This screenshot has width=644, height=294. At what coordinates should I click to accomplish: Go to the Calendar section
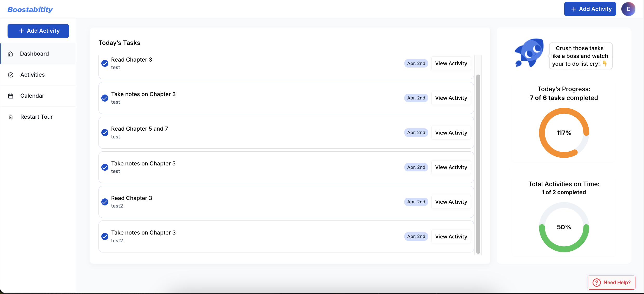click(x=32, y=96)
